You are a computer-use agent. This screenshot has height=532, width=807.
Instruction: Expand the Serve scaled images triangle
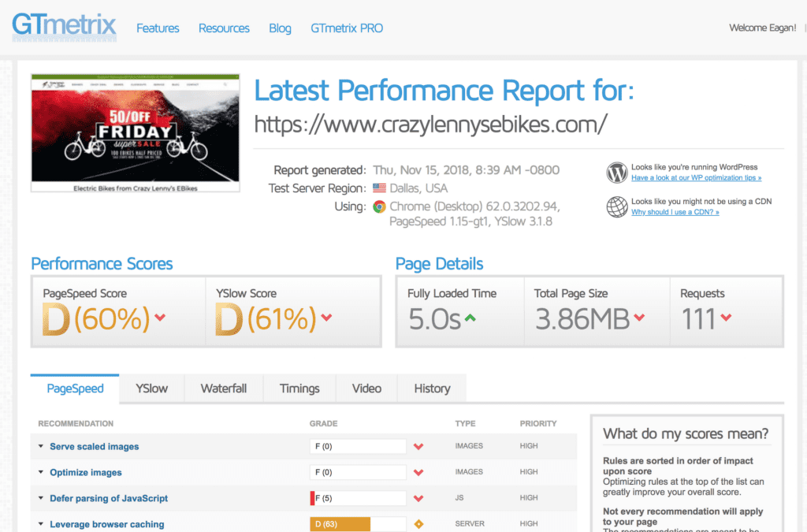click(41, 446)
